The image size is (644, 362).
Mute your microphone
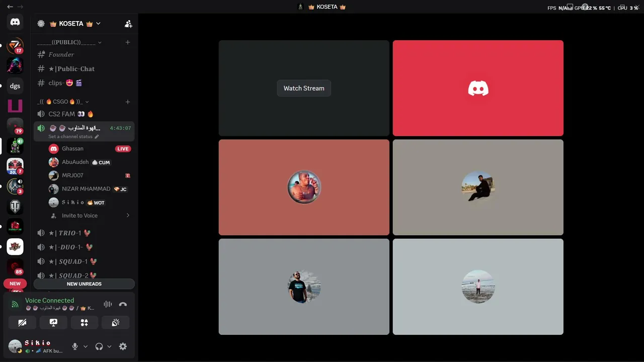pos(75,346)
